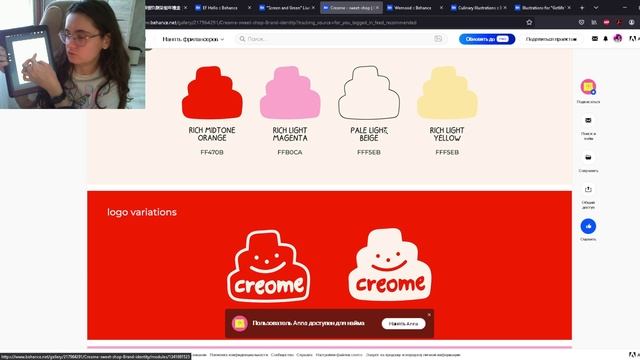Open browser account icon in toolbar
Image resolution: width=640 pixels, height=360 pixels.
tap(631, 22)
